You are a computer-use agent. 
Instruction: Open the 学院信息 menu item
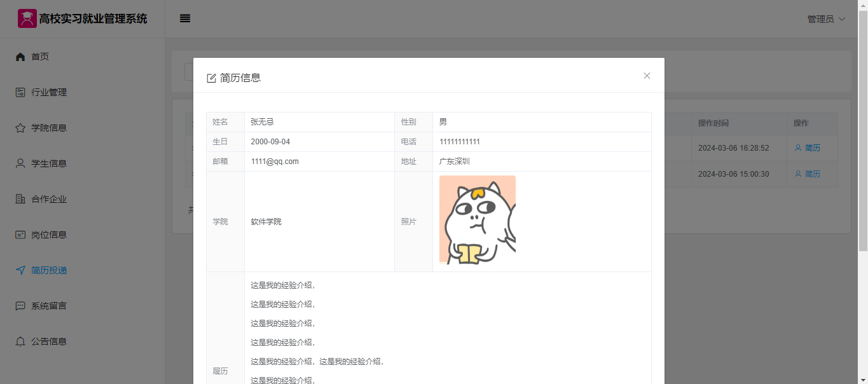tap(83, 128)
